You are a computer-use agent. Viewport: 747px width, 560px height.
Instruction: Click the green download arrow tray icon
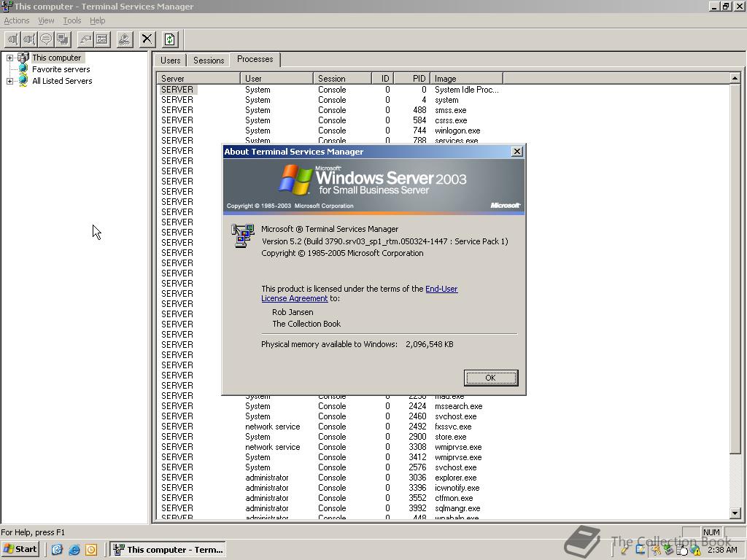(x=668, y=550)
